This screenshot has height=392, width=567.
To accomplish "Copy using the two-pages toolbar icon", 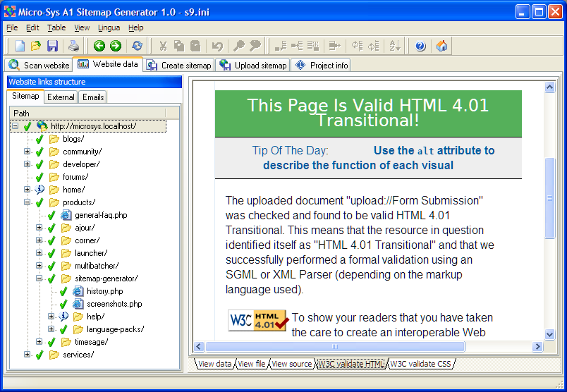I will 179,46.
